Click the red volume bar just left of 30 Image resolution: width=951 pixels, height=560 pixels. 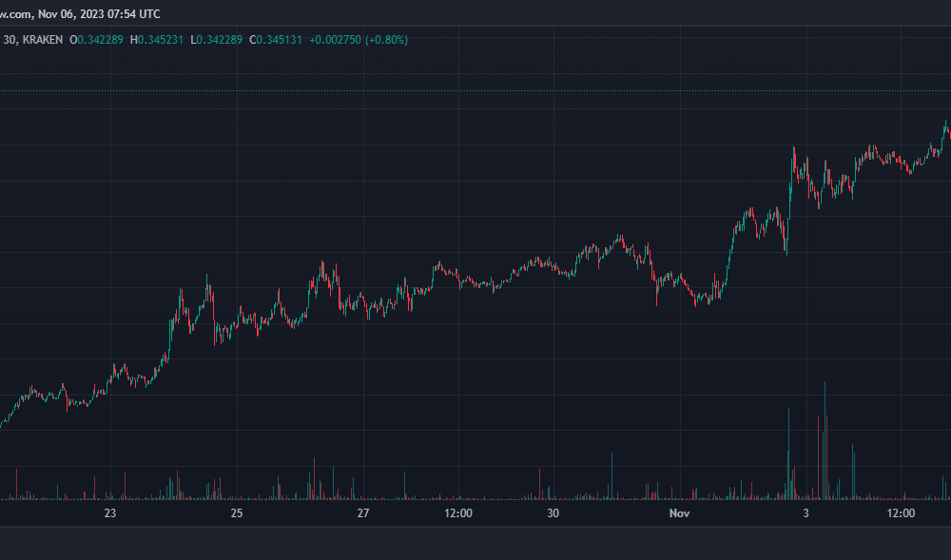pos(539,484)
